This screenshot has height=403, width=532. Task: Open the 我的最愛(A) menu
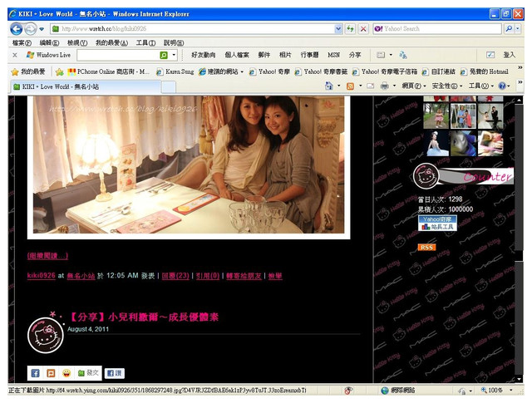[111, 42]
